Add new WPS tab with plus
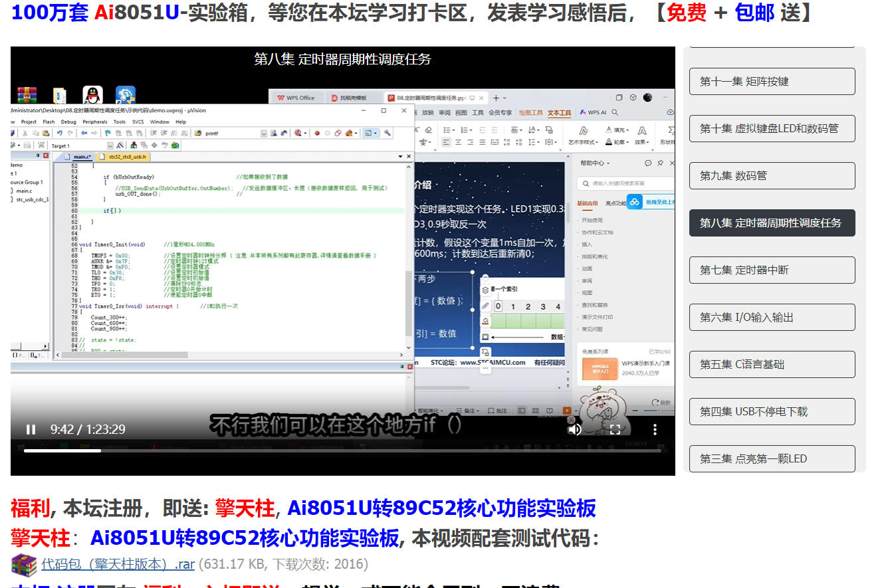This screenshot has height=588, width=894. point(496,98)
